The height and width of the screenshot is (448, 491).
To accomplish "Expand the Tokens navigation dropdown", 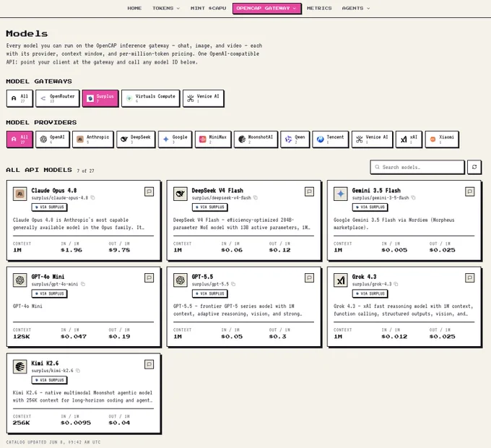I will point(166,8).
